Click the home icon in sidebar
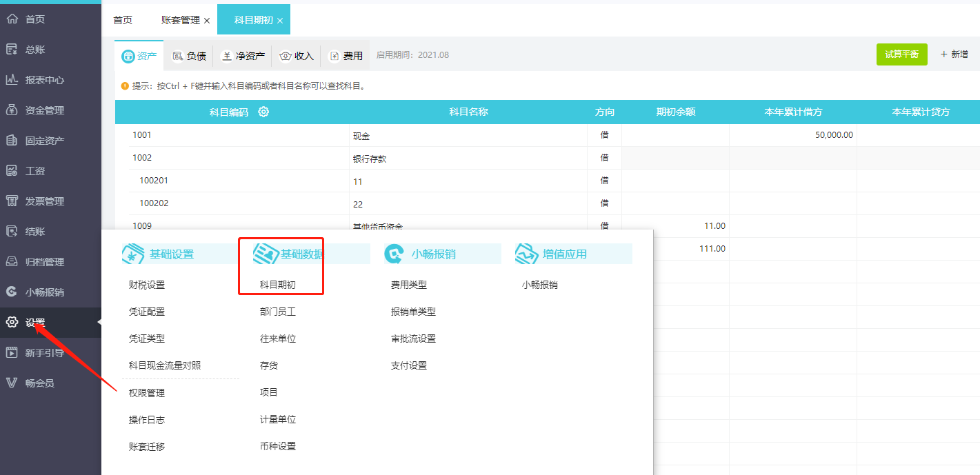This screenshot has width=980, height=475. pos(12,19)
